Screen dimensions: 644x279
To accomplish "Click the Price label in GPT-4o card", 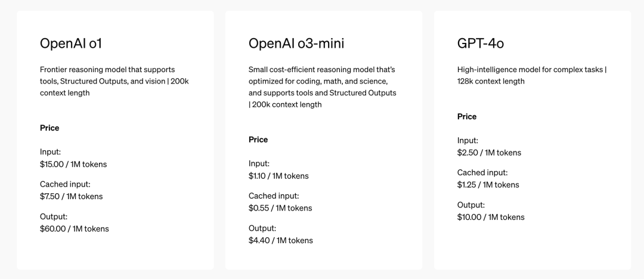I will (466, 116).
